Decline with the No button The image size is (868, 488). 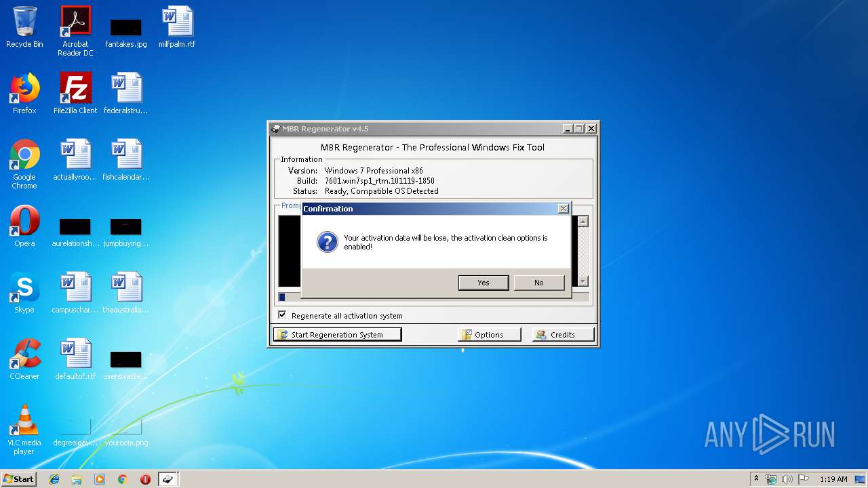point(539,283)
